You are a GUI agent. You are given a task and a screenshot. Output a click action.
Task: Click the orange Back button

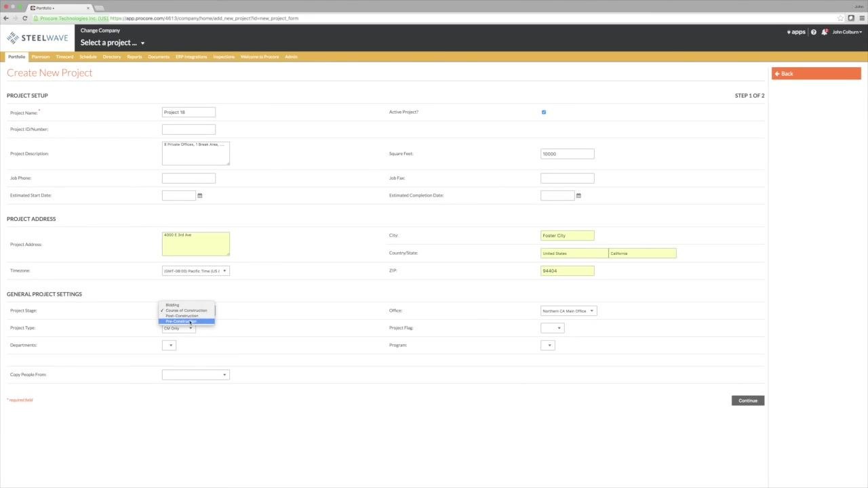(x=816, y=73)
